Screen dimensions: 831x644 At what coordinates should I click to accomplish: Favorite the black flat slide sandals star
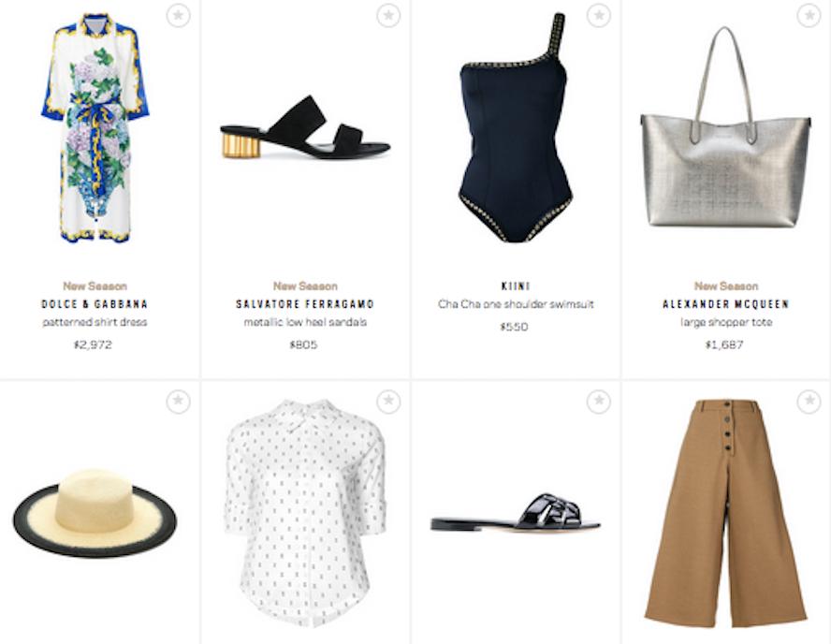[599, 402]
